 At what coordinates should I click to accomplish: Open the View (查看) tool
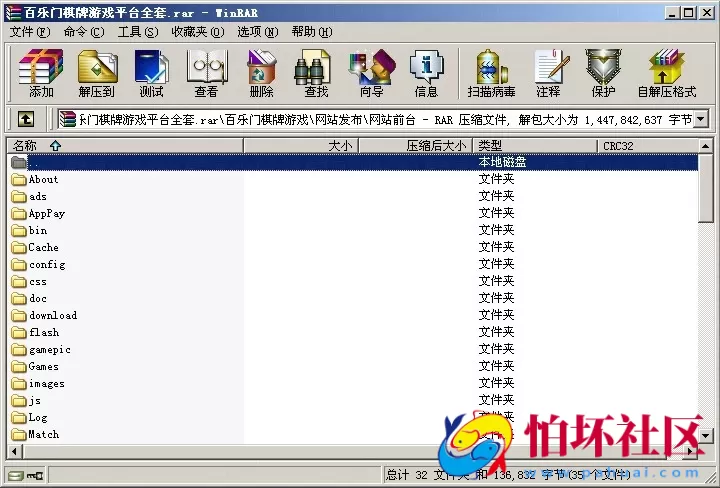pyautogui.click(x=206, y=73)
